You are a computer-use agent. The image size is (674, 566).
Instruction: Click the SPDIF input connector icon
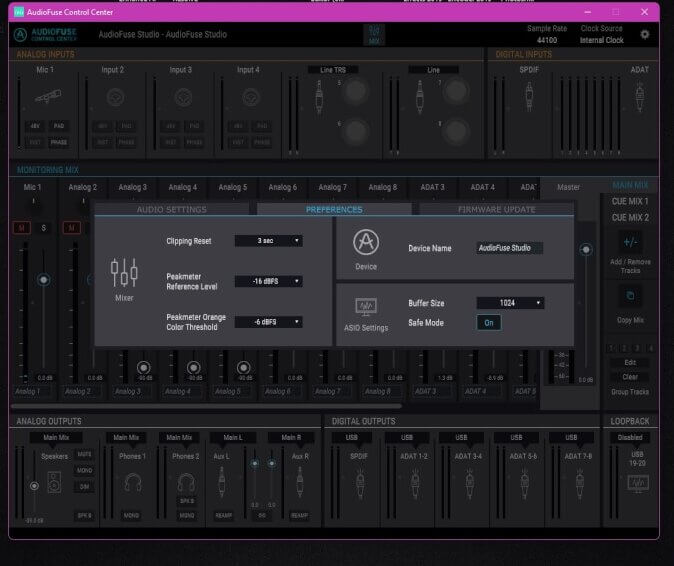click(x=529, y=96)
